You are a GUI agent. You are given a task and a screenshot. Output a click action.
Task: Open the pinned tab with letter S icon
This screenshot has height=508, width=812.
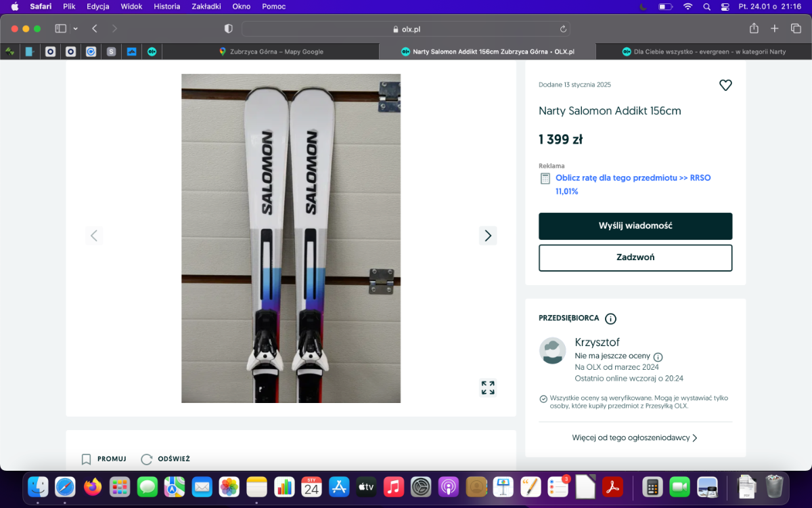pyautogui.click(x=111, y=51)
